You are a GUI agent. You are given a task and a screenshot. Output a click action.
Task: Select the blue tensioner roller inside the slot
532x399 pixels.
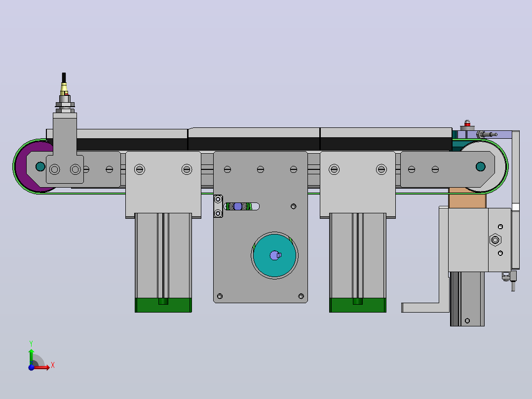pos(238,206)
